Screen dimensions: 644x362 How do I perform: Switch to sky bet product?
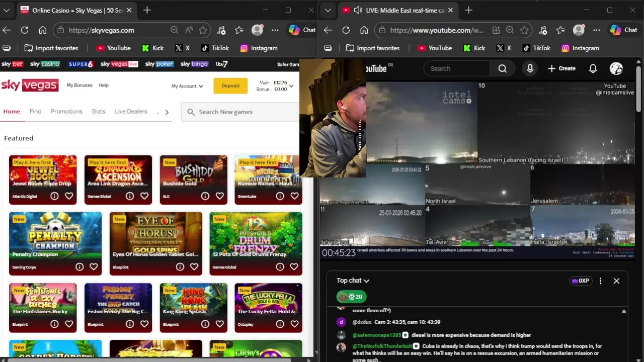13,64
